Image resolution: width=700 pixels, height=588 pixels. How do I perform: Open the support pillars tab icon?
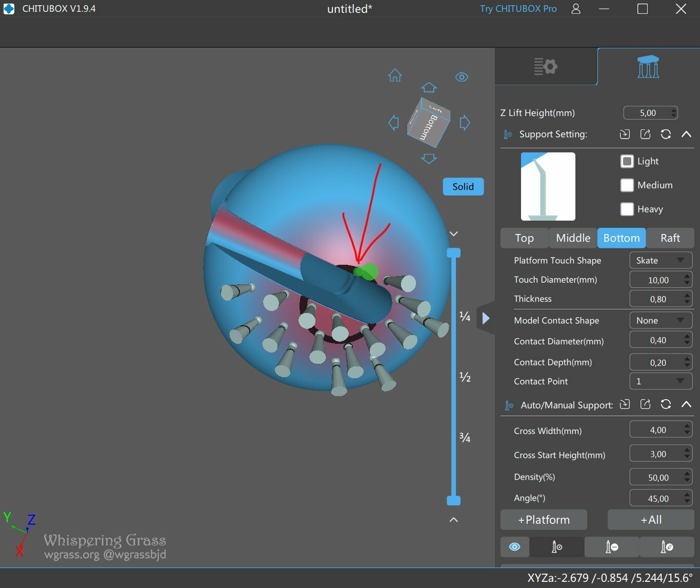point(648,67)
